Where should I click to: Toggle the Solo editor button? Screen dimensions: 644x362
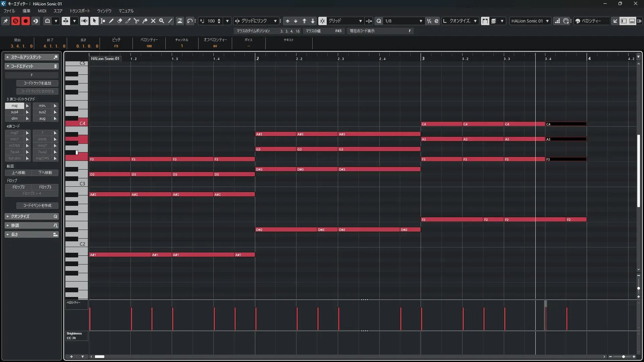[x=15, y=21]
